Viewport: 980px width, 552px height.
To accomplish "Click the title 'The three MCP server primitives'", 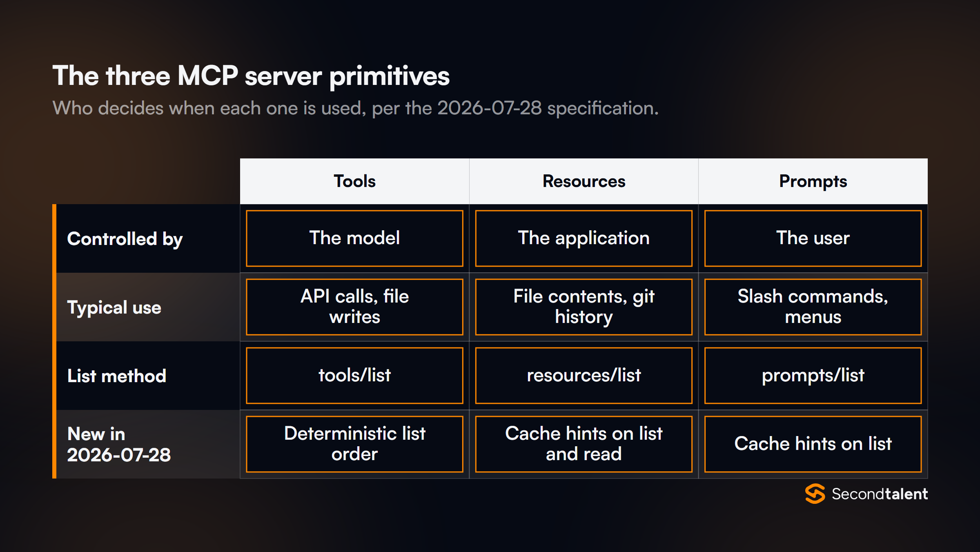I will tap(251, 76).
